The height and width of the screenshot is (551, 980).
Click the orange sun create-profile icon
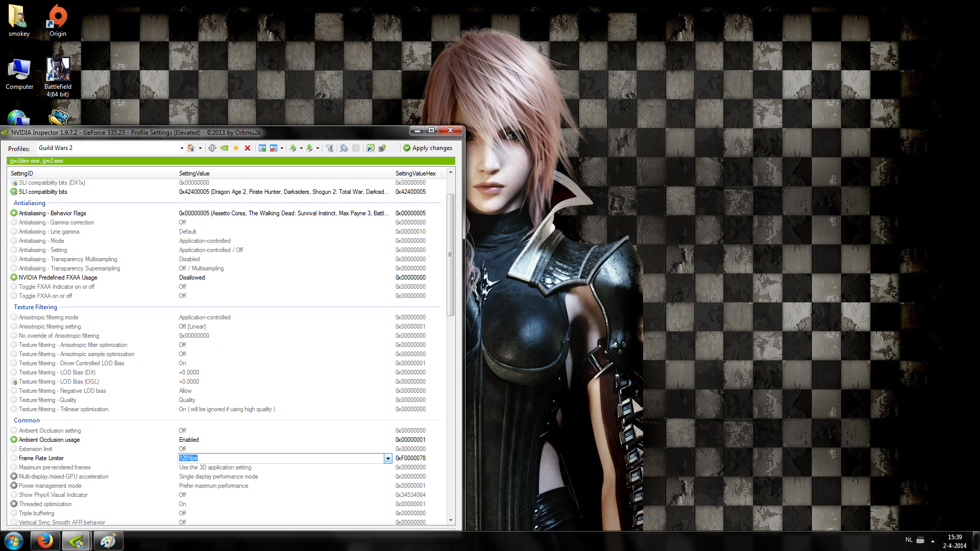[x=236, y=148]
